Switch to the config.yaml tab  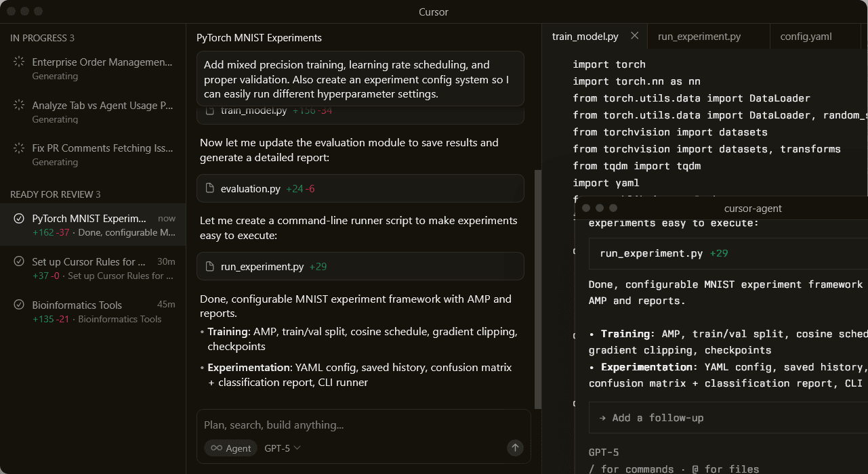pyautogui.click(x=806, y=37)
